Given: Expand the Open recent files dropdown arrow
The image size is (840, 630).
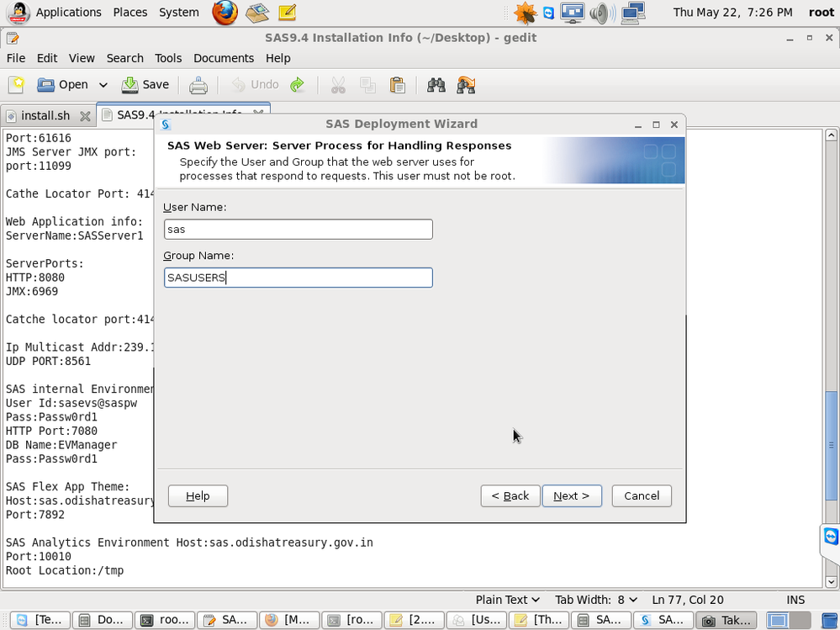Looking at the screenshot, I should (x=103, y=85).
